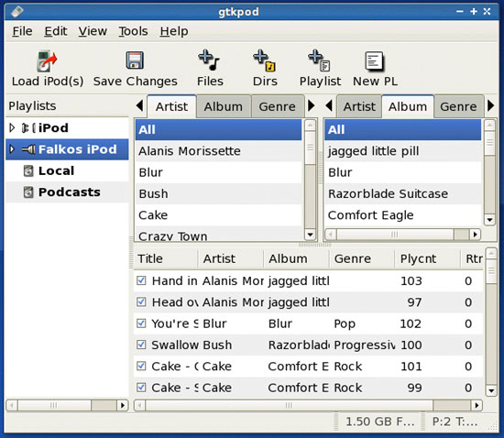Switch to Artist tab in second sort pane
Image resolution: width=504 pixels, height=438 pixels.
359,106
